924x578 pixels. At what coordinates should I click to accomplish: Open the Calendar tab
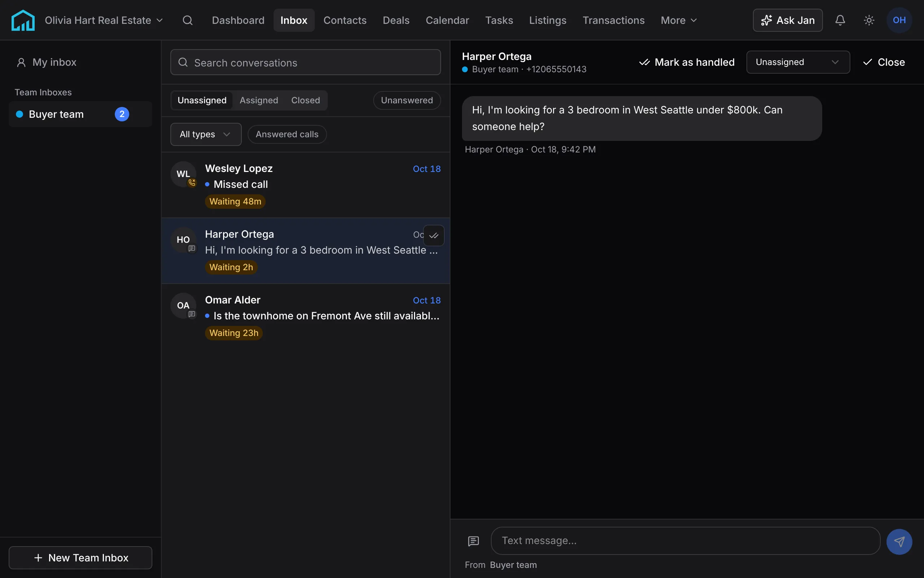click(x=447, y=20)
